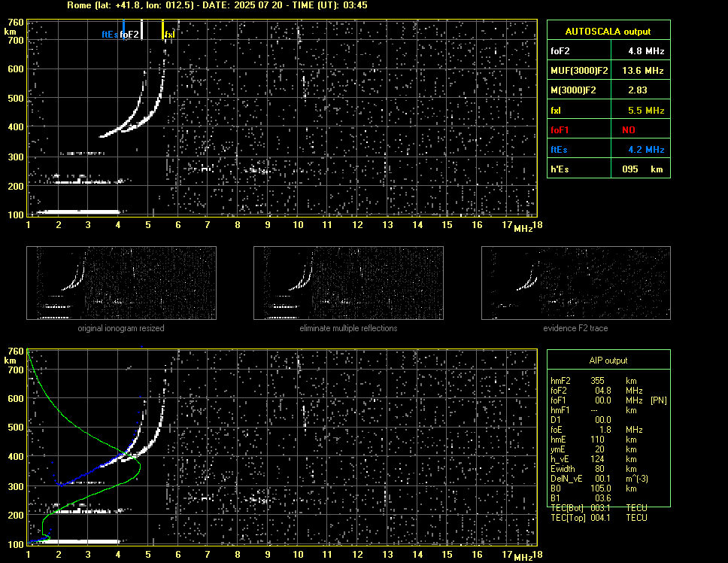
Task: Click the [PN] tag in AIP panel
Action: pyautogui.click(x=658, y=400)
